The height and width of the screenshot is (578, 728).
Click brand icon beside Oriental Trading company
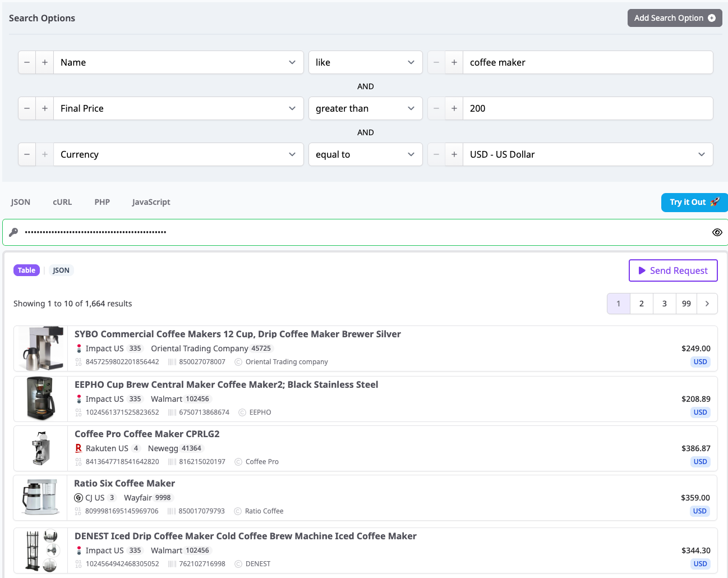click(238, 362)
